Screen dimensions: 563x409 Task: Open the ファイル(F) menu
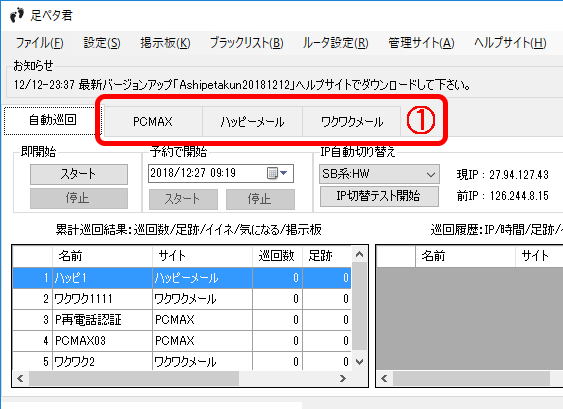[x=39, y=43]
